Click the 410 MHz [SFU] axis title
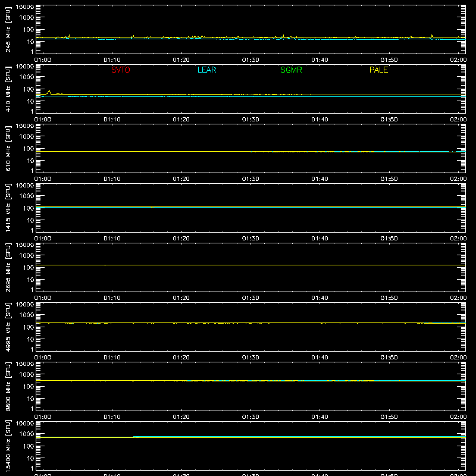This screenshot has width=476, height=476. pyautogui.click(x=8, y=89)
